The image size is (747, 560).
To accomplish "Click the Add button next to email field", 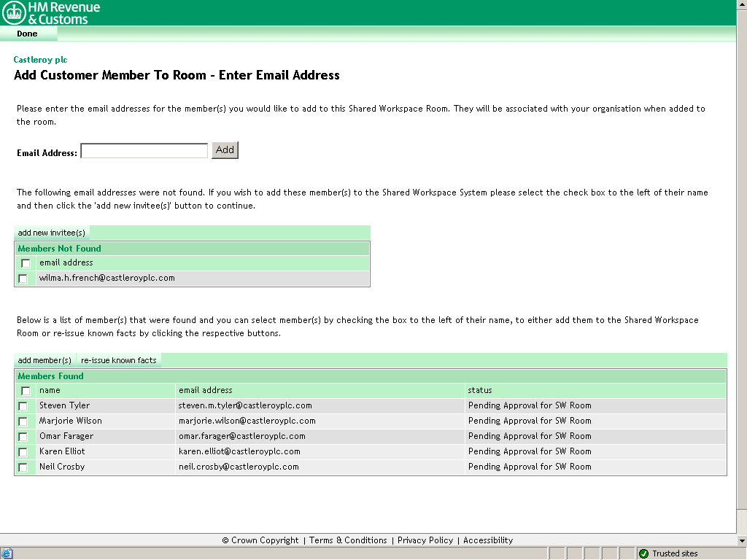I will [225, 149].
